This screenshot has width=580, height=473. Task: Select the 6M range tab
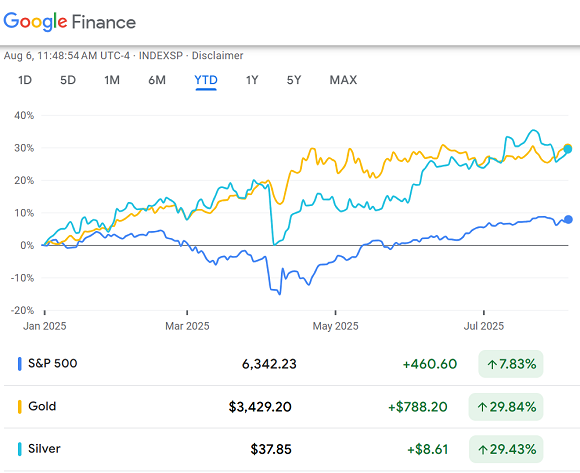click(157, 80)
